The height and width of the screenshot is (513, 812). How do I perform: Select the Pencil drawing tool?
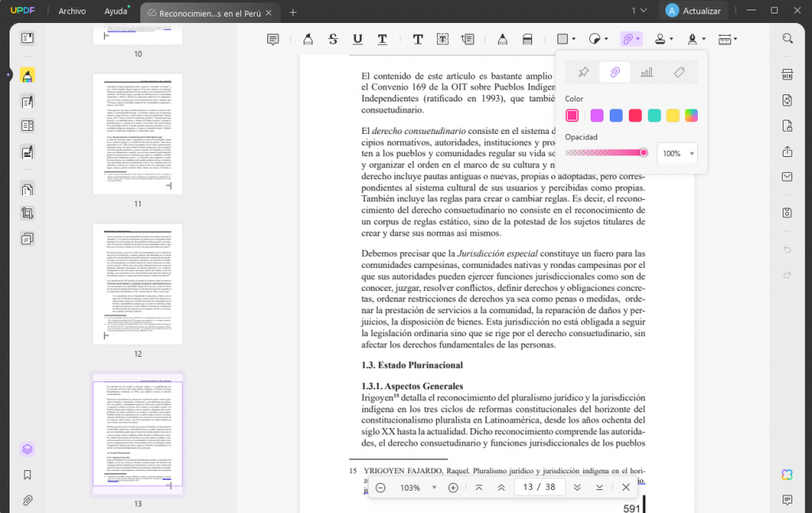(502, 38)
